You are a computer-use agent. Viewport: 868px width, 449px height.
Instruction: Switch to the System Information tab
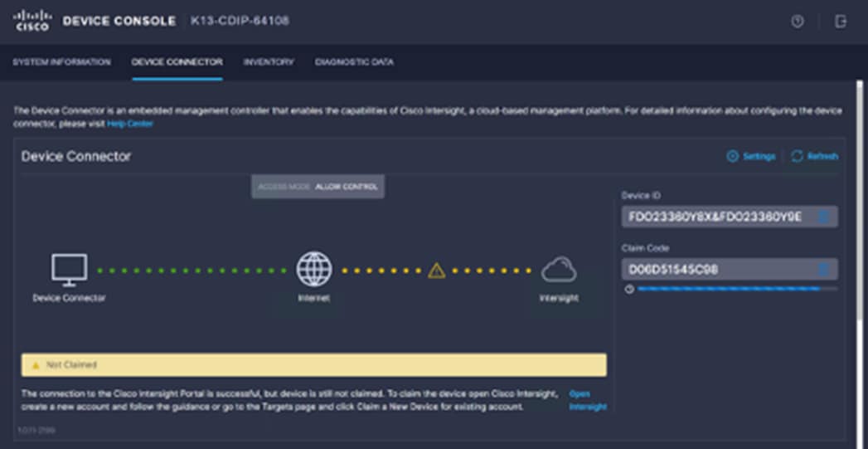pyautogui.click(x=61, y=62)
